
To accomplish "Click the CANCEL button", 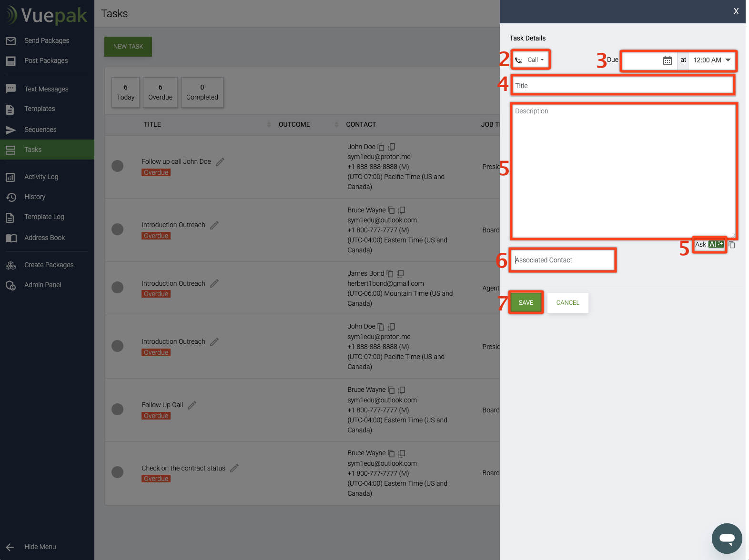I will tap(567, 303).
